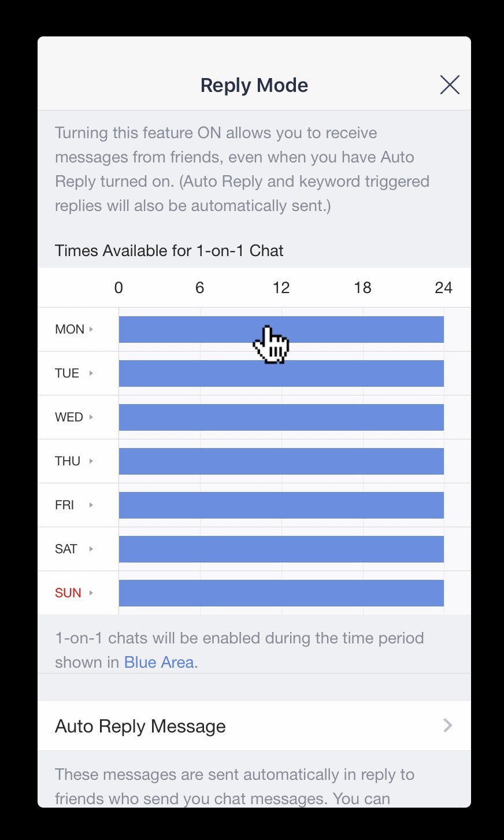Expand the SUN day arrow
Image resolution: width=504 pixels, height=840 pixels.
pos(91,593)
